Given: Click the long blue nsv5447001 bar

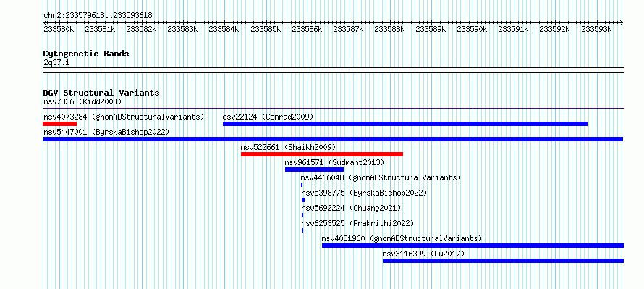Looking at the screenshot, I should (x=333, y=139).
